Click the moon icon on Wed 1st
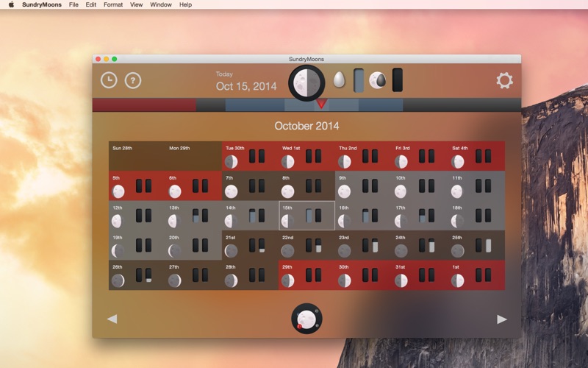The image size is (588, 368). point(287,162)
